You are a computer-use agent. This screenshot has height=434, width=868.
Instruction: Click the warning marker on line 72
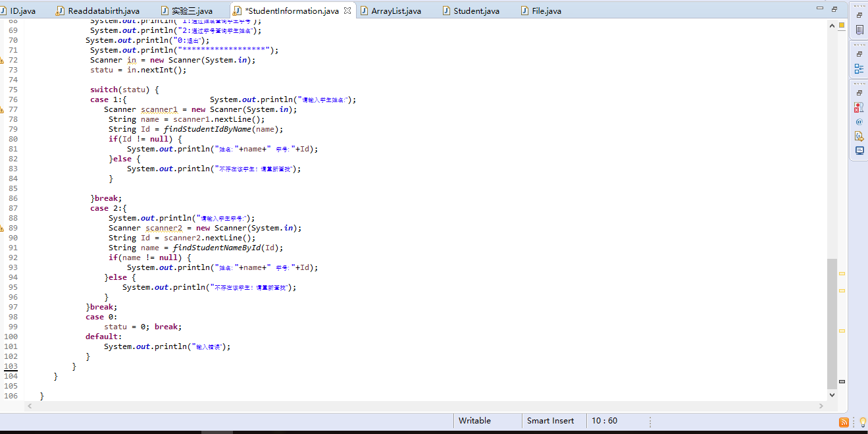pos(2,60)
